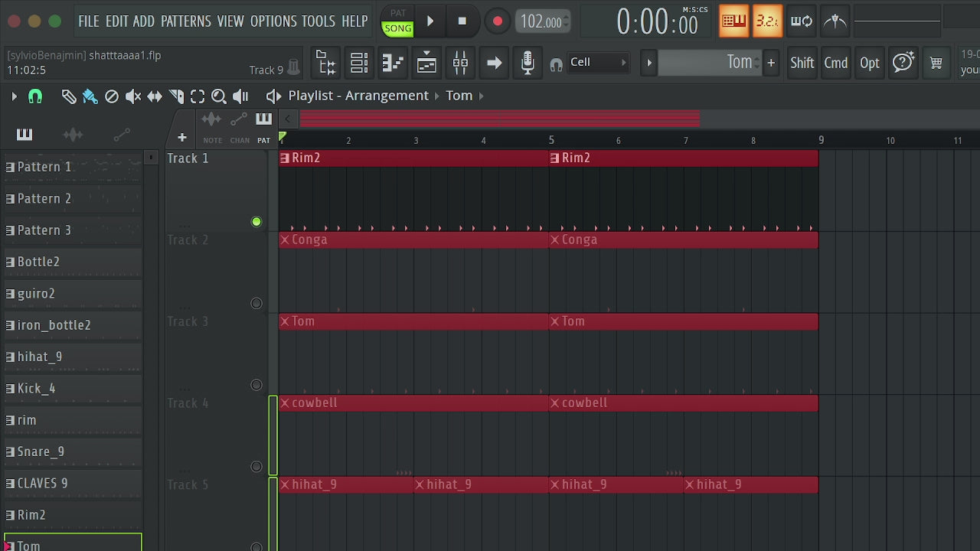This screenshot has height=551, width=980.
Task: Open the TOOLS menu
Action: point(318,21)
